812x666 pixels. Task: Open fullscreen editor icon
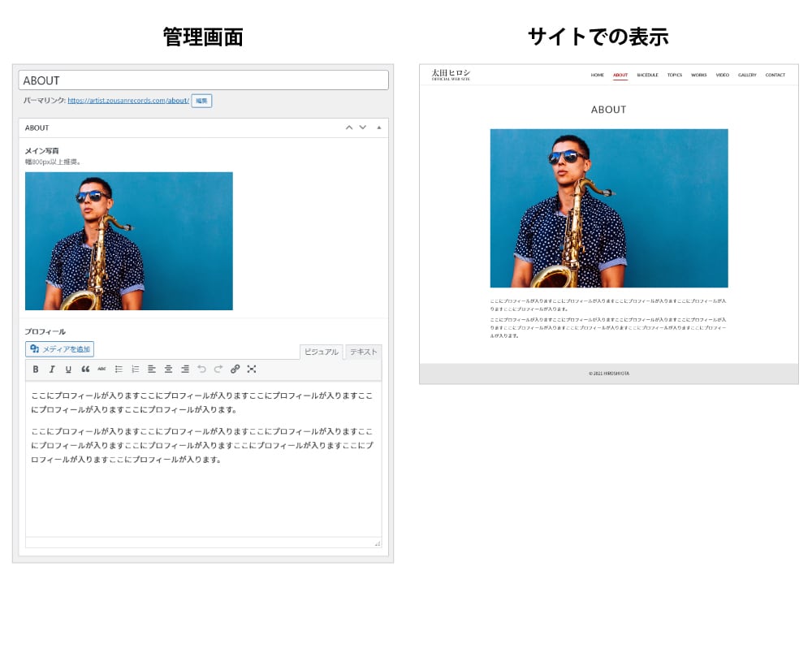(x=252, y=370)
